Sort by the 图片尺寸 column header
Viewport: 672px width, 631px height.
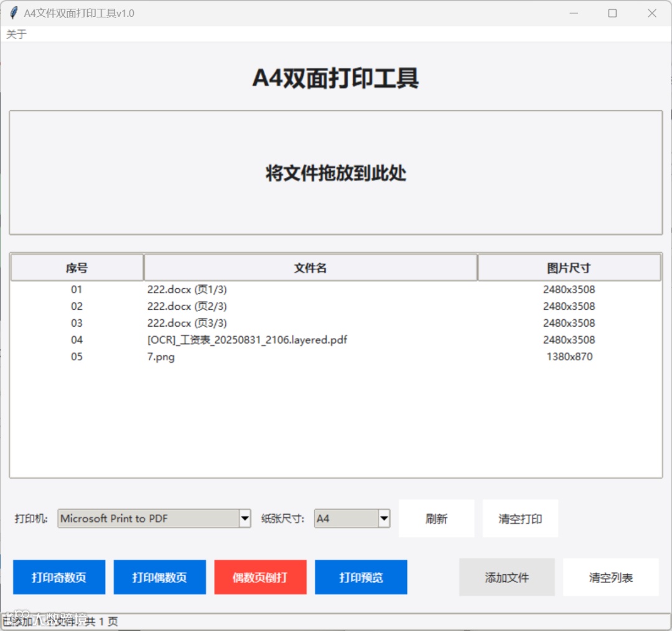[569, 268]
